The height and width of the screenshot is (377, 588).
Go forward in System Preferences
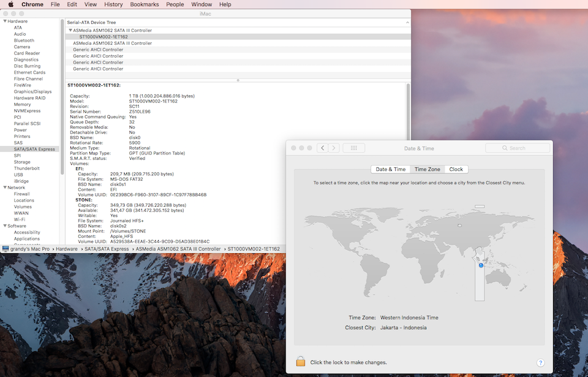tap(333, 148)
